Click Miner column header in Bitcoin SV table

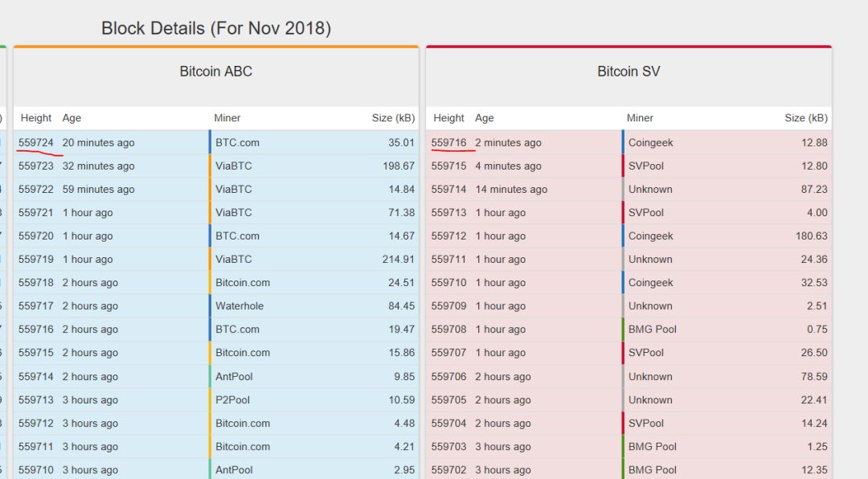[640, 118]
